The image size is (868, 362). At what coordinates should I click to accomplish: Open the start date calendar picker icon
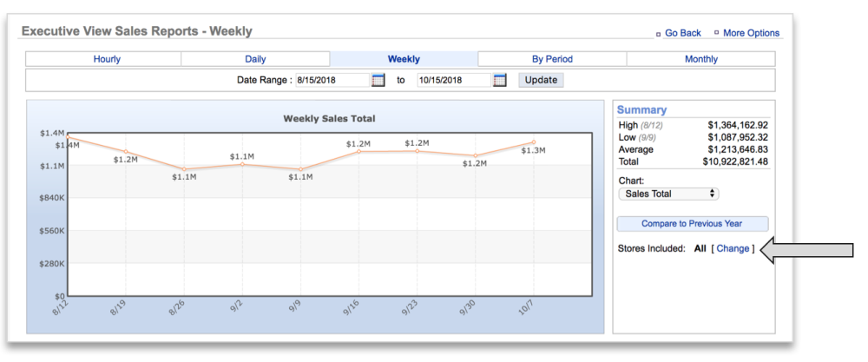tap(378, 80)
